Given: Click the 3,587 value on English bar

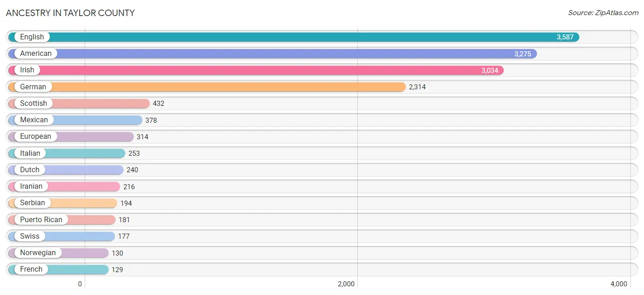Looking at the screenshot, I should (x=565, y=37).
